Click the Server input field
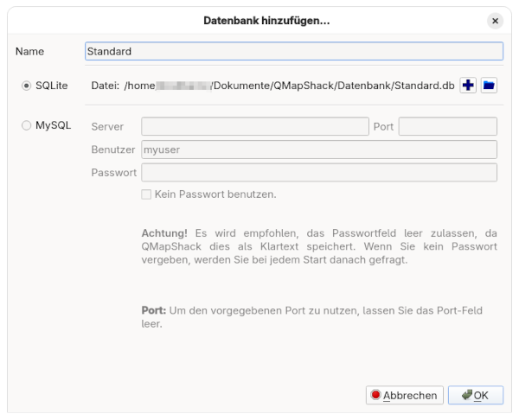 (x=254, y=127)
